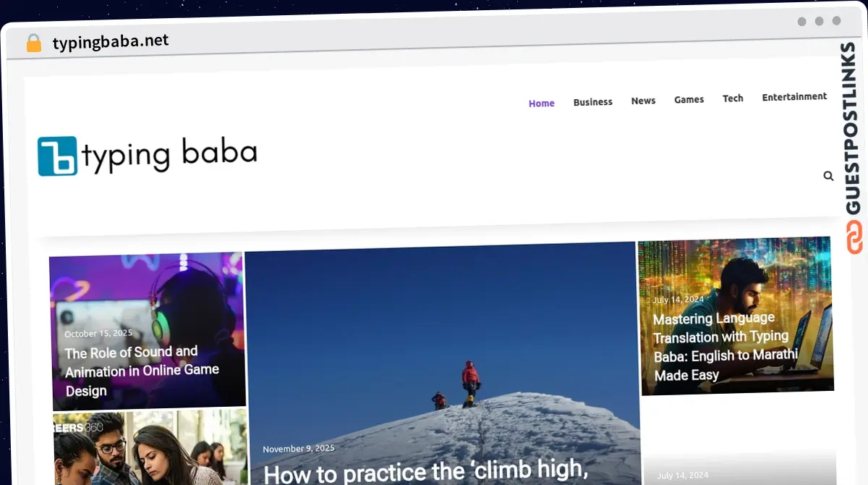Image resolution: width=868 pixels, height=485 pixels.
Task: Open 'The Role of Sound and Animation' article
Action: point(142,371)
